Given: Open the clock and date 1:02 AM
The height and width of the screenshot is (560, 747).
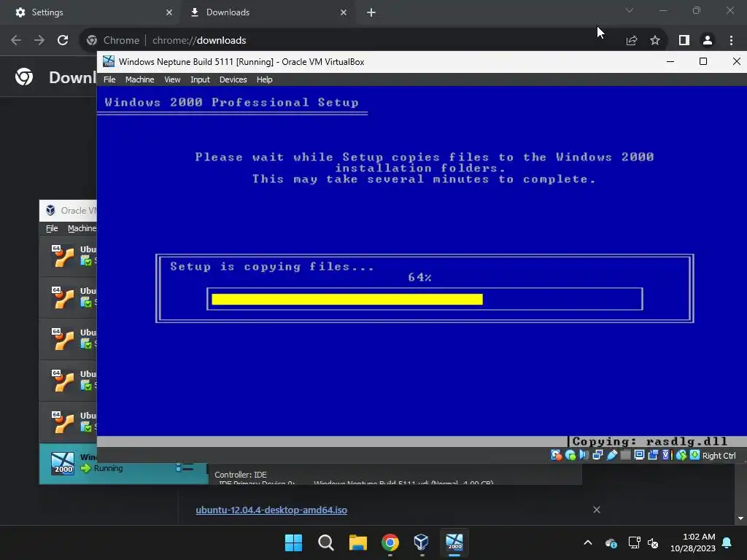Looking at the screenshot, I should click(x=693, y=542).
